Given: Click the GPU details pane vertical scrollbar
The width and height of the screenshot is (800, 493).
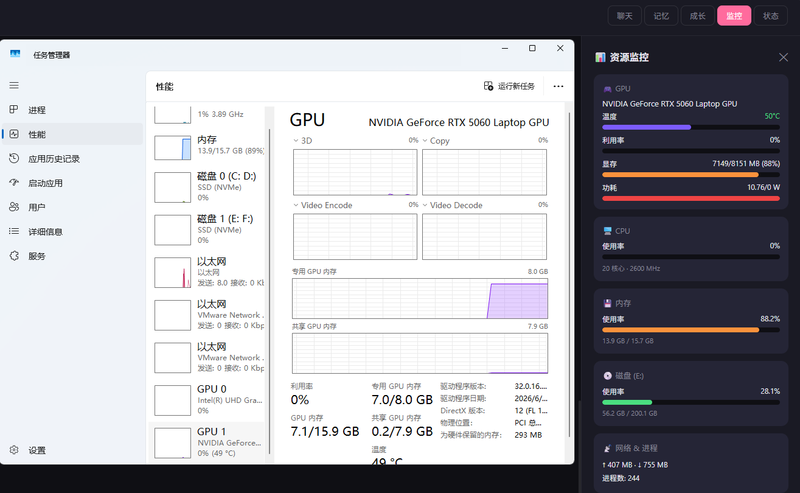Looking at the screenshot, I should [x=569, y=276].
